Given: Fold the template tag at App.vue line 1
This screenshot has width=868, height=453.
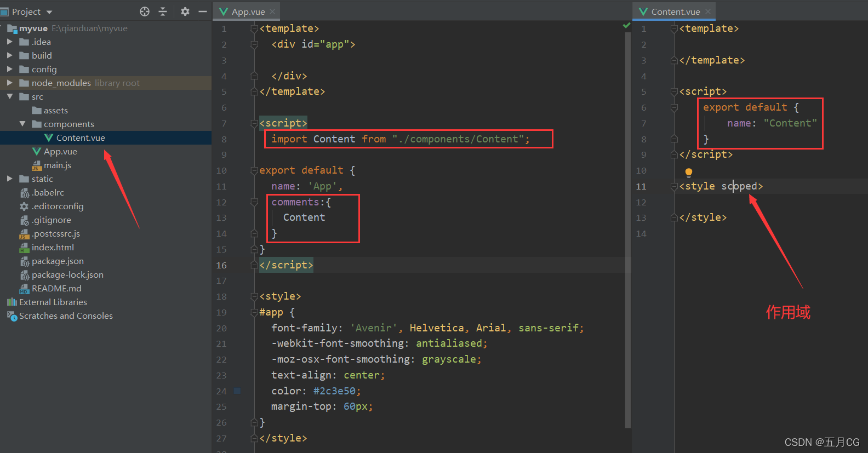Looking at the screenshot, I should click(x=254, y=28).
